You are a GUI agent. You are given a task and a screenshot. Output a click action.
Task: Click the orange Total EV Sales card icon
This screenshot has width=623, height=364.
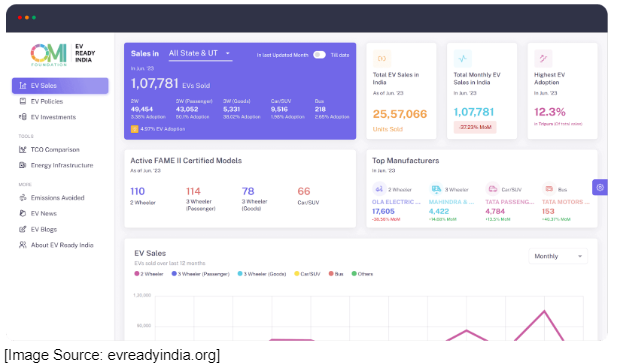[x=382, y=58]
